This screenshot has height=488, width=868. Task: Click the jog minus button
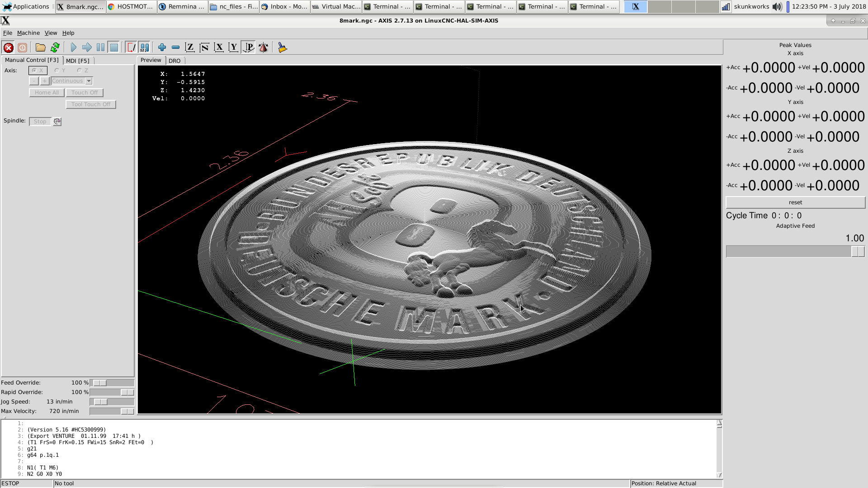(x=34, y=81)
